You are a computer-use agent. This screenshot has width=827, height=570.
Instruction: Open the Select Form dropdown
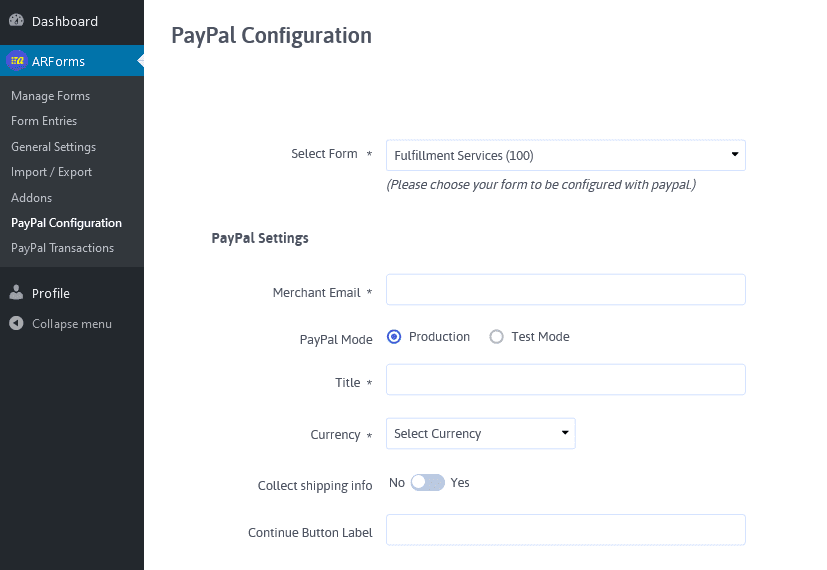click(x=565, y=155)
